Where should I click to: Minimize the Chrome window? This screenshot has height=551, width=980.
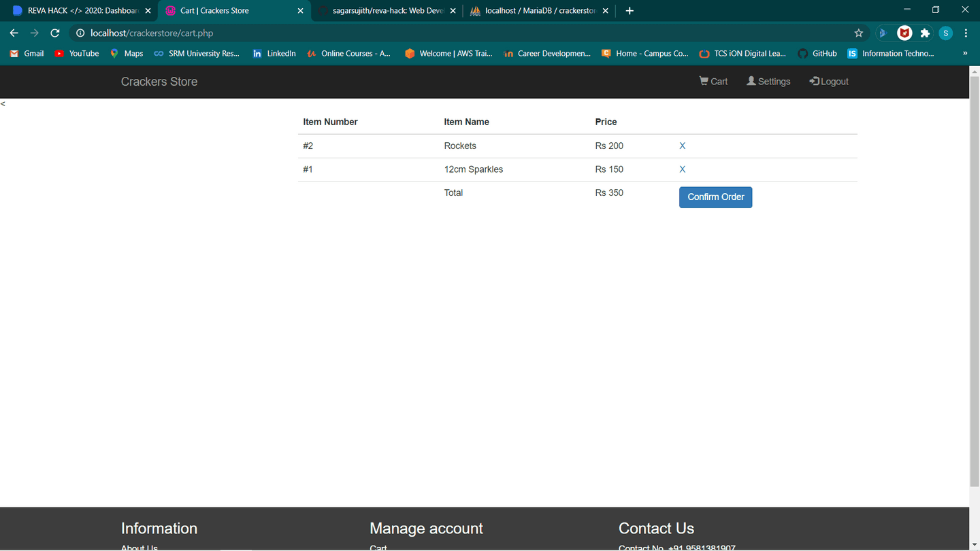906,10
